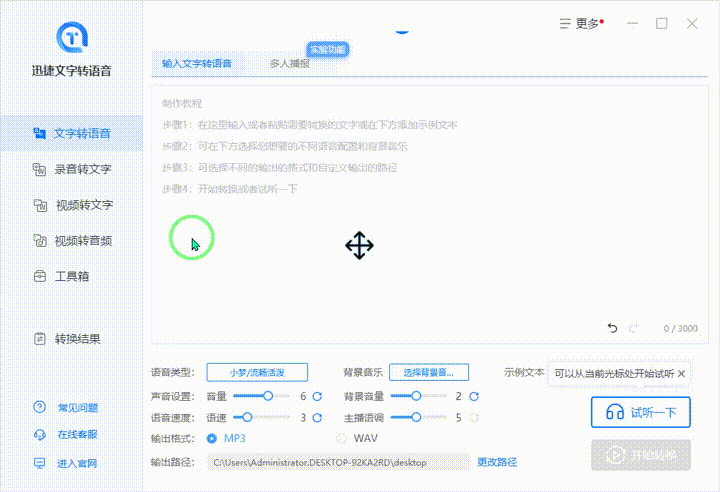This screenshot has width=720, height=492.
Task: Undo the last text edit
Action: (x=613, y=328)
